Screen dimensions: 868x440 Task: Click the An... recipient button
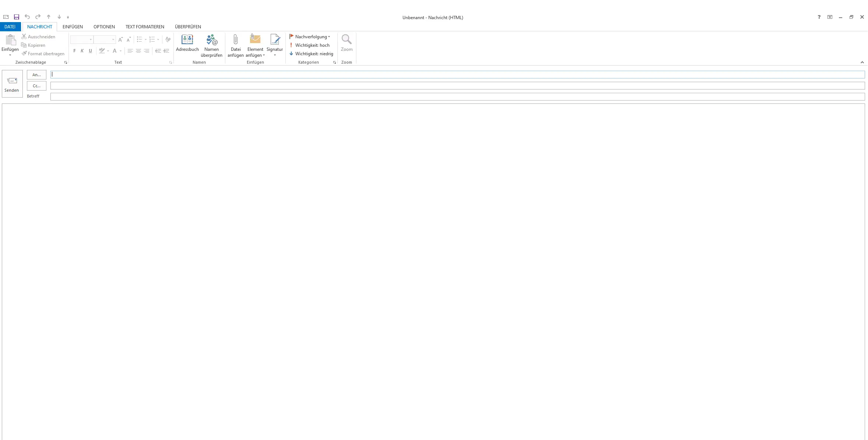tap(36, 75)
